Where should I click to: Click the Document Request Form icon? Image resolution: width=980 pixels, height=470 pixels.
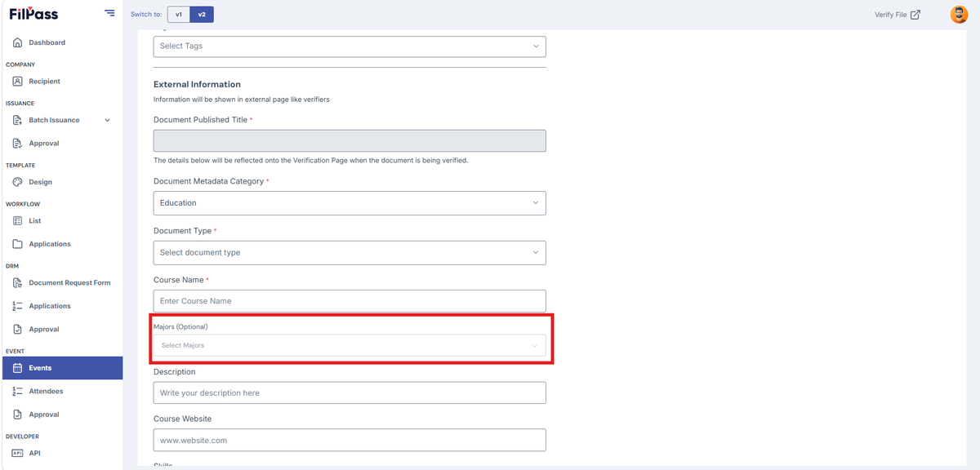coord(18,283)
